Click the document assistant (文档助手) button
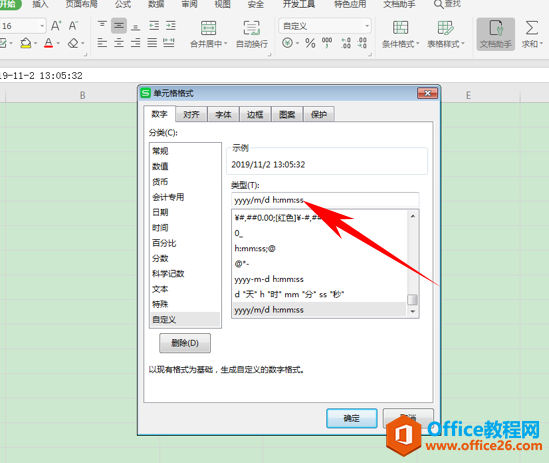The height and width of the screenshot is (463, 549). (x=495, y=34)
